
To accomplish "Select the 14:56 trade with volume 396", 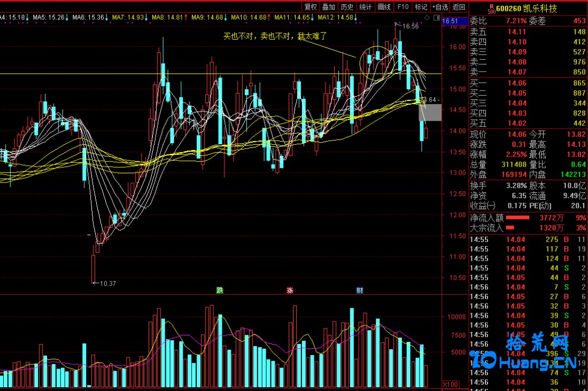I will click(528, 354).
